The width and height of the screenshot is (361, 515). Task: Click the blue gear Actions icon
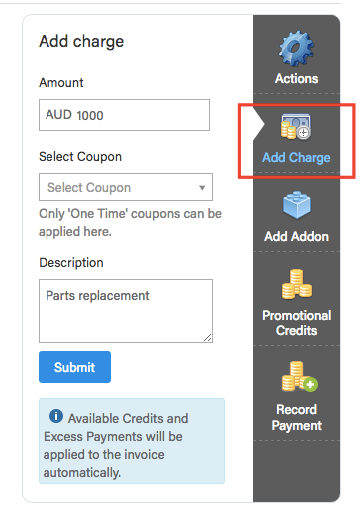click(x=296, y=48)
